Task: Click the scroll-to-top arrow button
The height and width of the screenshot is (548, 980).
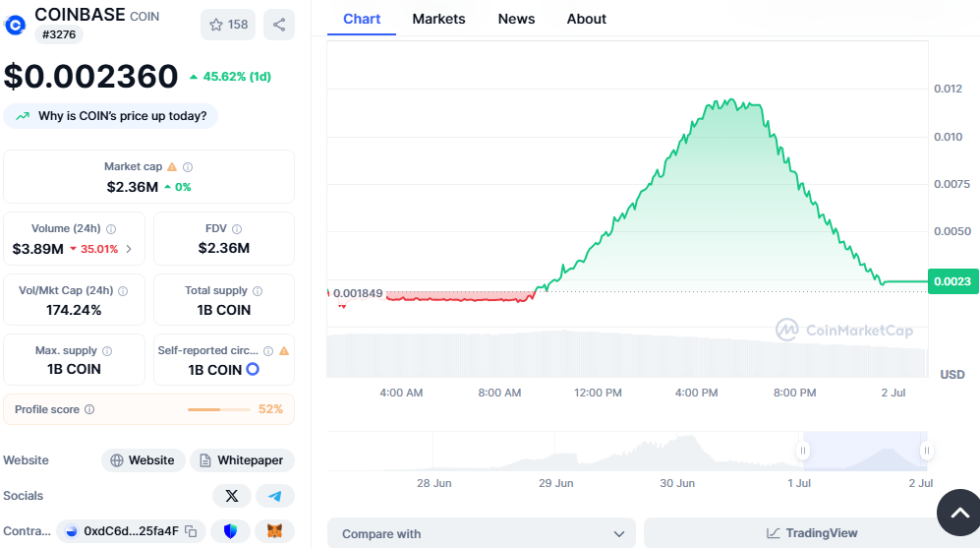Action: click(959, 513)
